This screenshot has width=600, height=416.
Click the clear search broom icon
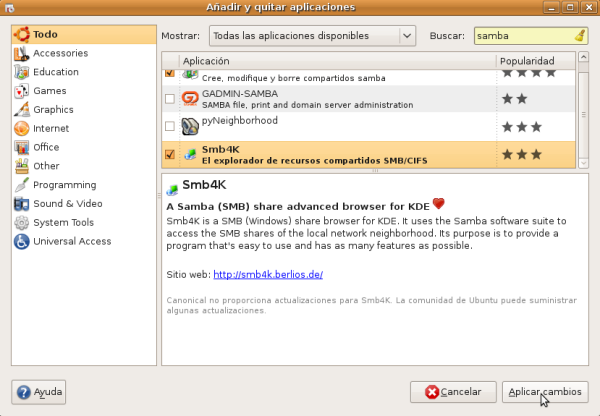[x=581, y=36]
